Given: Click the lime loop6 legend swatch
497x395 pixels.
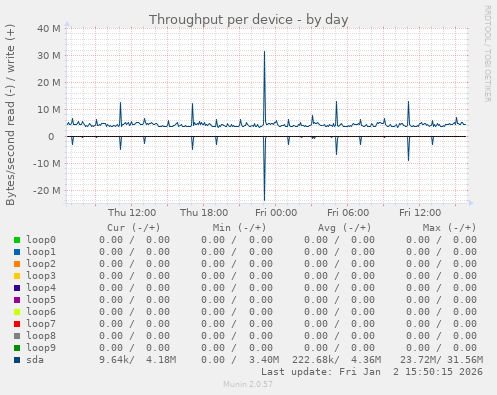Looking at the screenshot, I should point(17,312).
